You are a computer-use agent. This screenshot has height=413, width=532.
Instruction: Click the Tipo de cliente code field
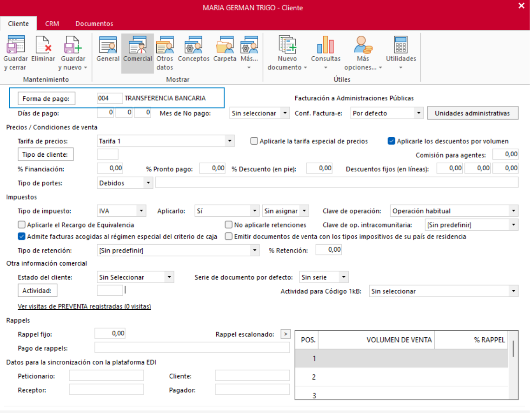pyautogui.click(x=107, y=154)
